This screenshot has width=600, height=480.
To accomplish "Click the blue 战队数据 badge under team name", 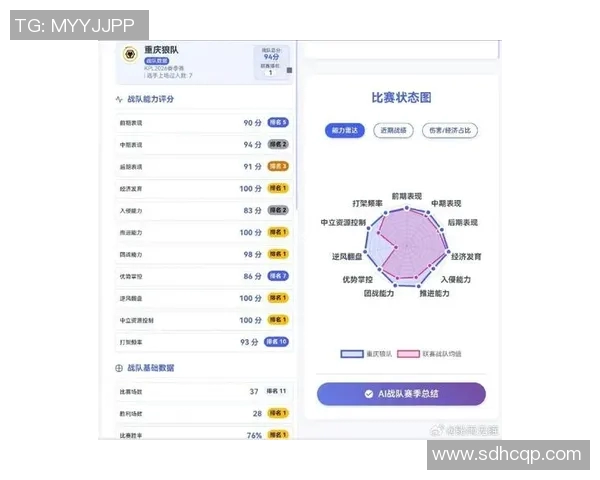I will click(x=157, y=61).
